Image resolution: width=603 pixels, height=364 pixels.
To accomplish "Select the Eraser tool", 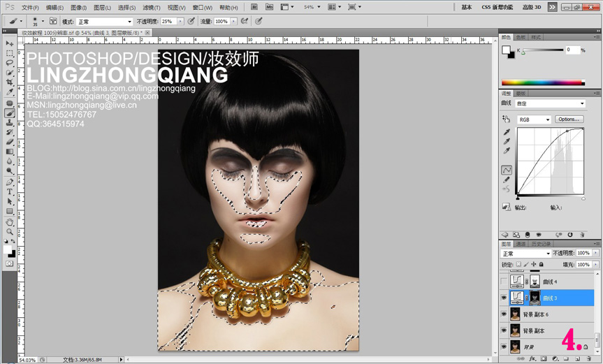I will (9, 142).
